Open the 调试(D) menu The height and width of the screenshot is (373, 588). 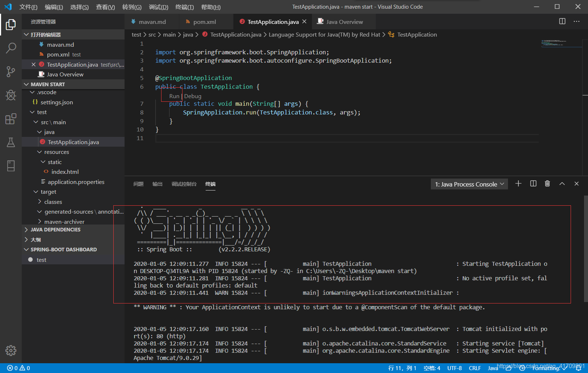tap(159, 7)
